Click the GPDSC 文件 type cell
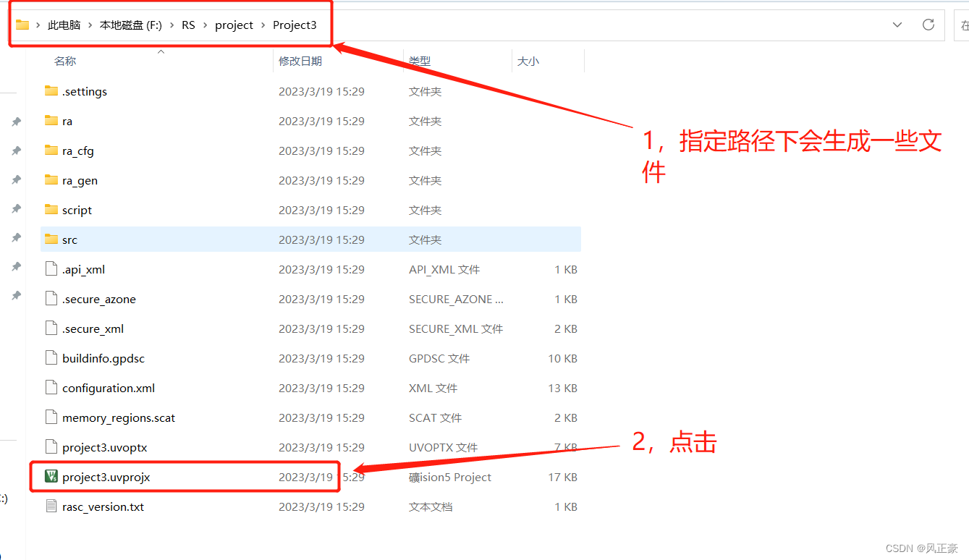 439,359
